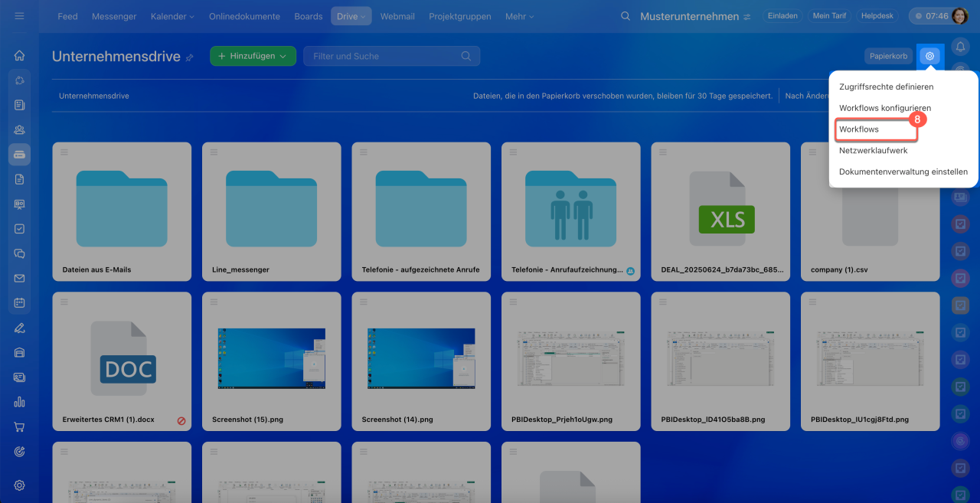Click the home icon in left sidebar
This screenshot has width=980, height=503.
coord(20,55)
